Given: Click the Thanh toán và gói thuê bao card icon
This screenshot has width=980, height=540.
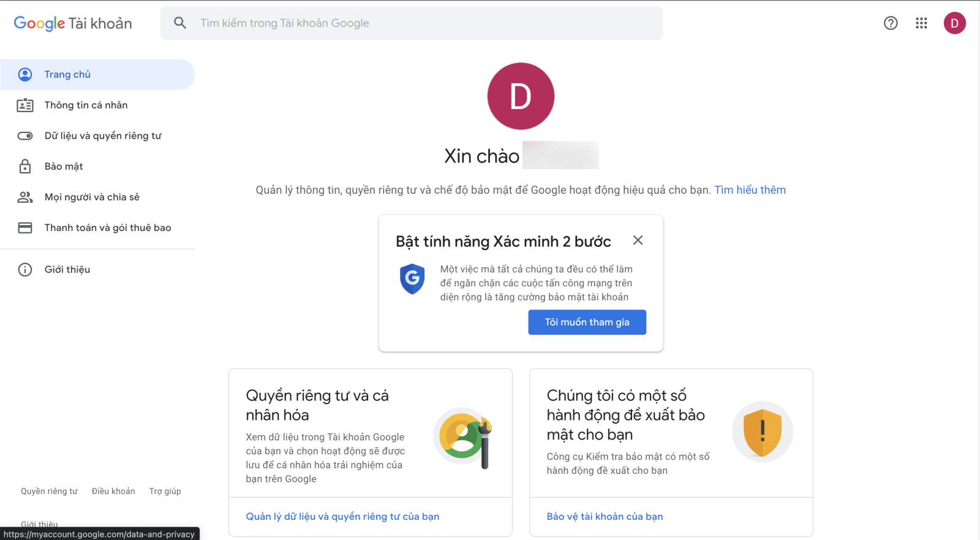Looking at the screenshot, I should [x=25, y=227].
